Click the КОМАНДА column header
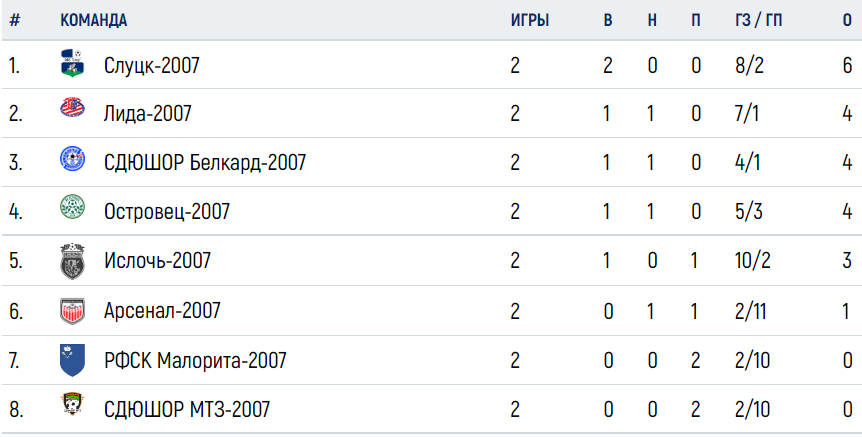The image size is (862, 437). [x=93, y=21]
